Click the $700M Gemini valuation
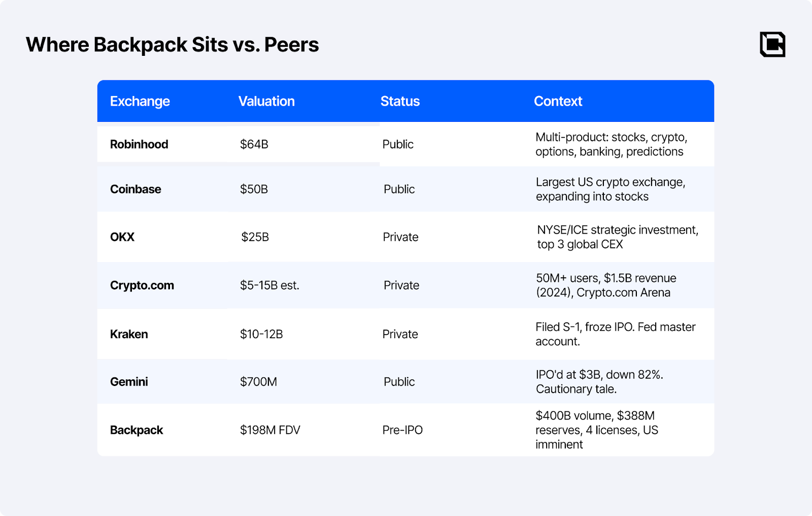 (258, 381)
